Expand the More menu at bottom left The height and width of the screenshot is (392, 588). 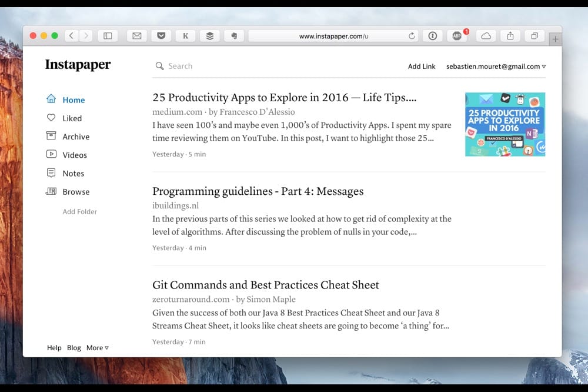click(96, 348)
